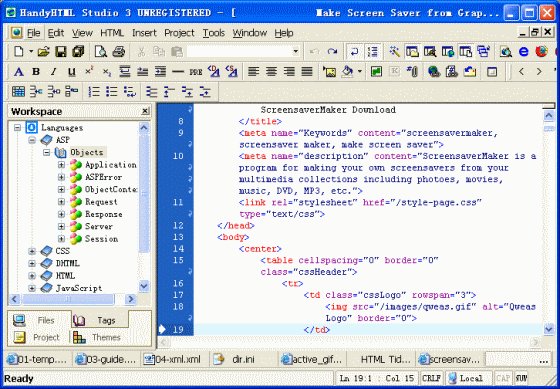Align text left

253,72
